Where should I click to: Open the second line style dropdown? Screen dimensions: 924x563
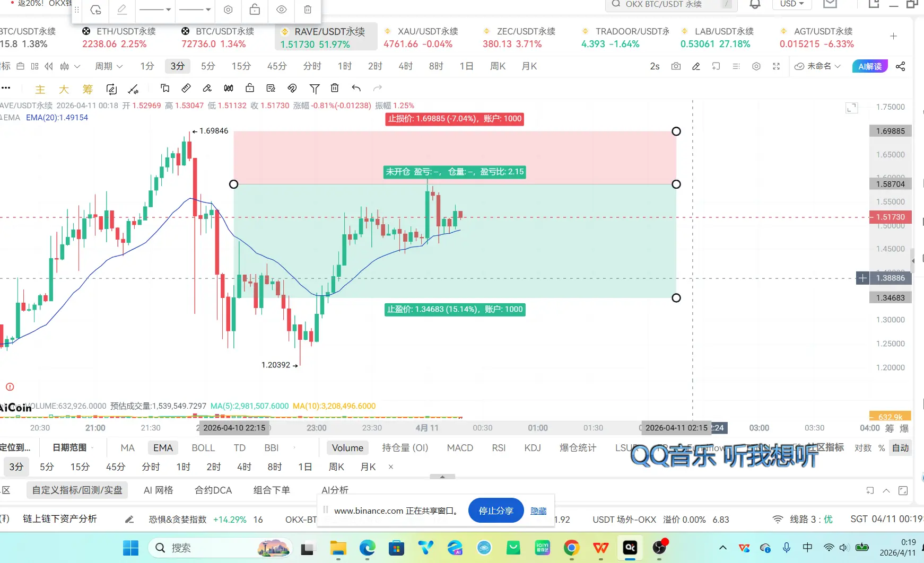(x=195, y=10)
